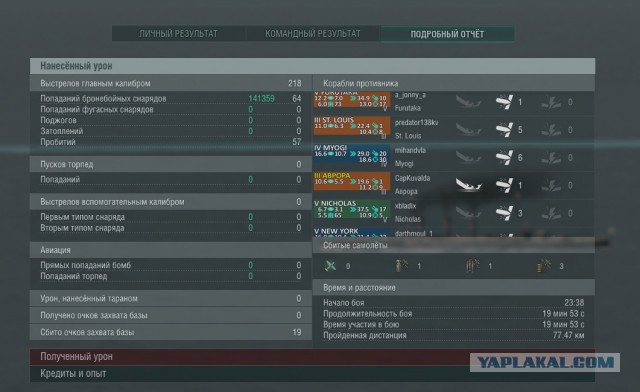Click the shell hits icon for predator138kv
This screenshot has height=392, width=640.
504,130
